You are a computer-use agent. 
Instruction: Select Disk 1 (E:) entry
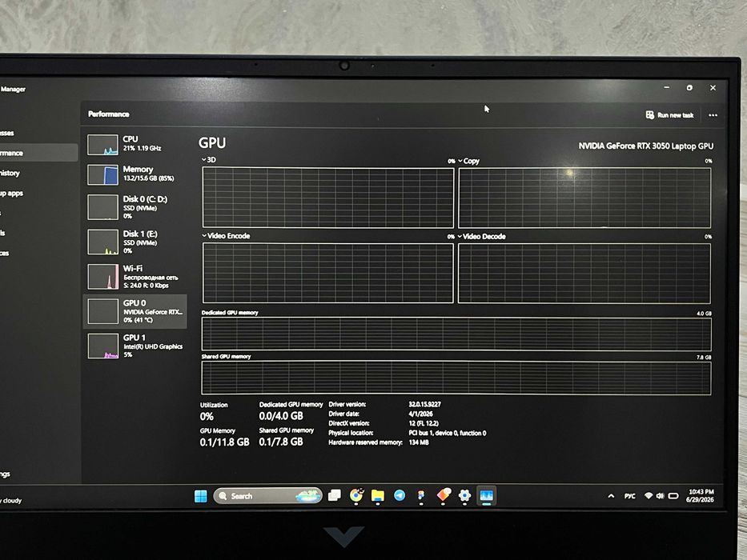pos(135,242)
